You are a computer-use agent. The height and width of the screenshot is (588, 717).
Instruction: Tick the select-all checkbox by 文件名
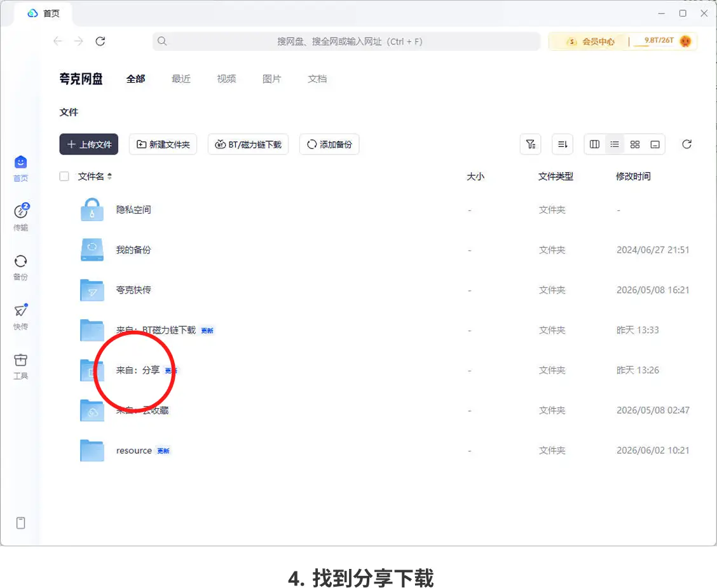point(64,177)
